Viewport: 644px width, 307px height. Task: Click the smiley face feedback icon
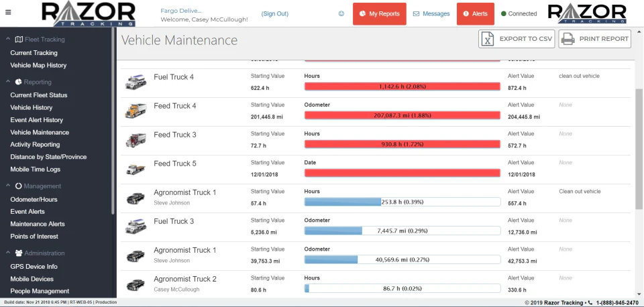tap(341, 13)
